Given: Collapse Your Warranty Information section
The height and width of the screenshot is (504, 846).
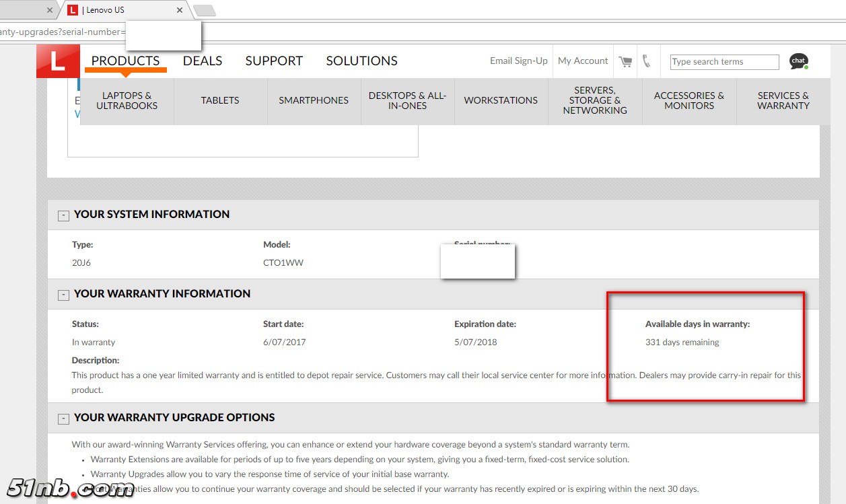Looking at the screenshot, I should 63,295.
